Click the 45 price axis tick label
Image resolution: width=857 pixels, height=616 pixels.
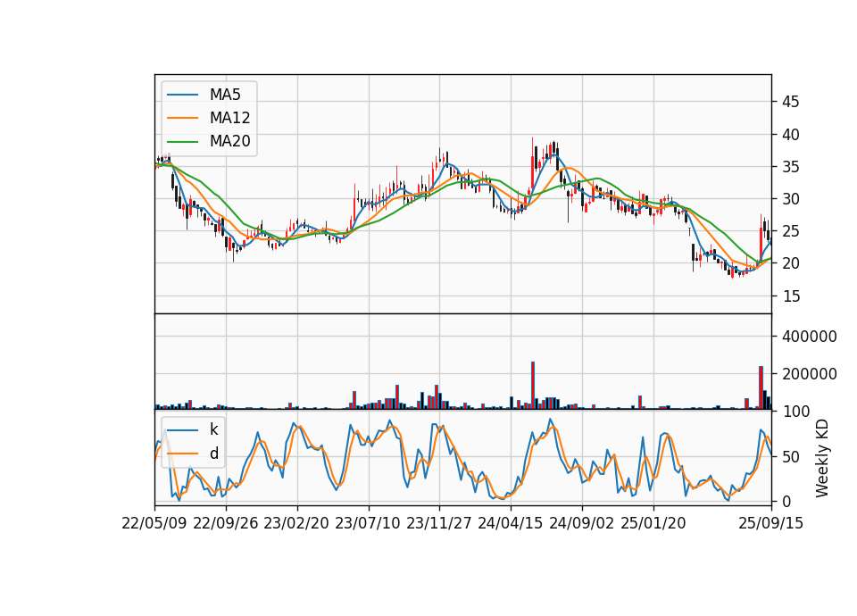[x=790, y=102]
